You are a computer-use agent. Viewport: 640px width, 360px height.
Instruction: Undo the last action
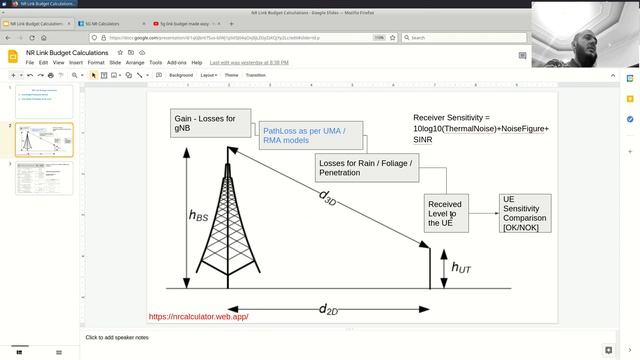pos(30,75)
